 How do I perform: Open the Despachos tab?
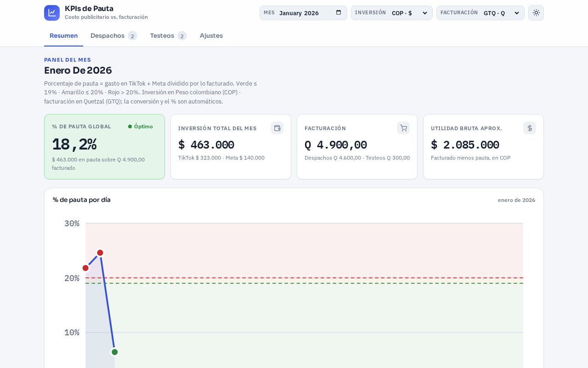(113, 35)
